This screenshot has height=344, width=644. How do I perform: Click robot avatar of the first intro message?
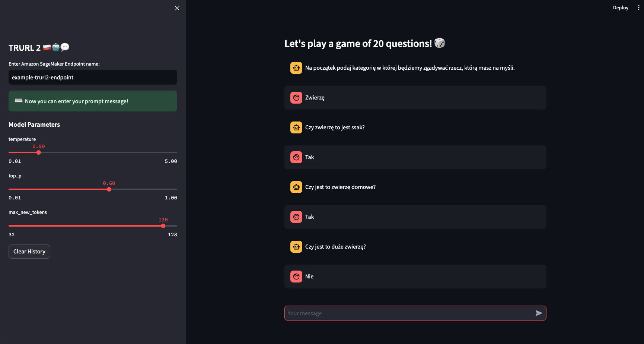(296, 68)
